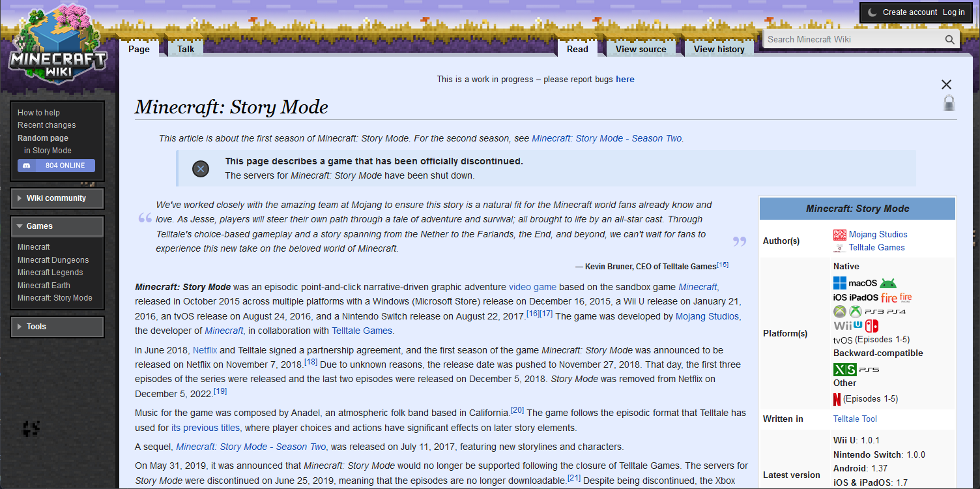980x489 pixels.
Task: Select the Read tab
Action: [x=577, y=49]
